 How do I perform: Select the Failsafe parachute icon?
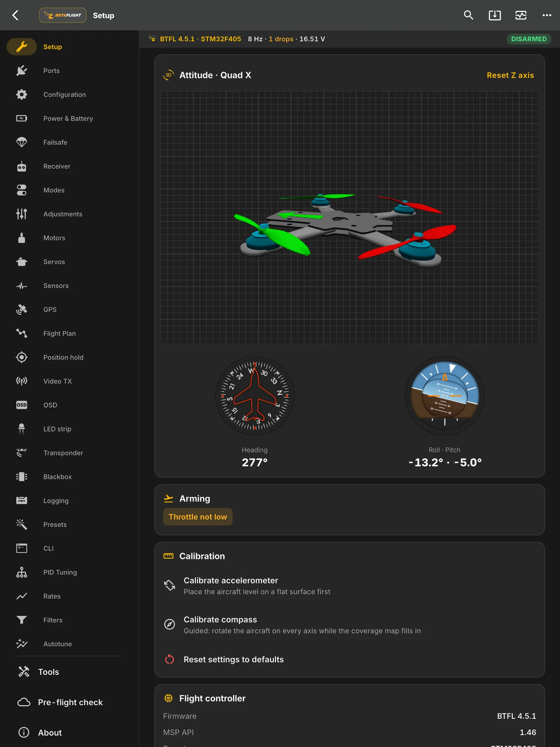22,143
